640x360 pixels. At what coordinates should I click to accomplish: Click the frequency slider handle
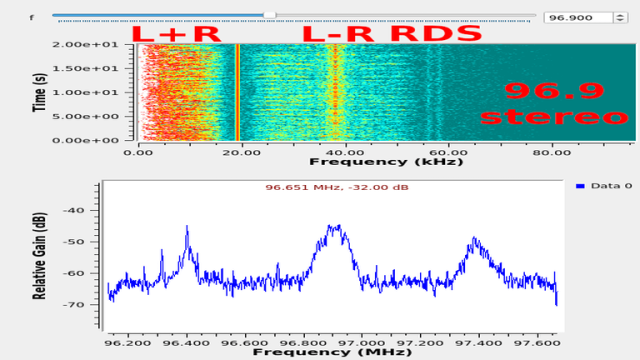tap(269, 15)
